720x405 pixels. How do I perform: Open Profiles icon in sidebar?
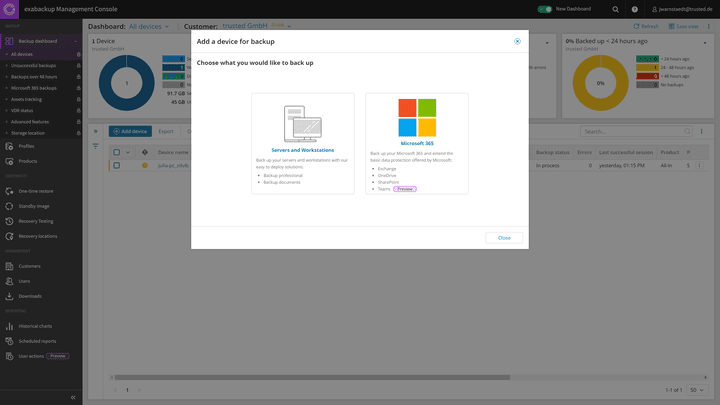(x=9, y=146)
